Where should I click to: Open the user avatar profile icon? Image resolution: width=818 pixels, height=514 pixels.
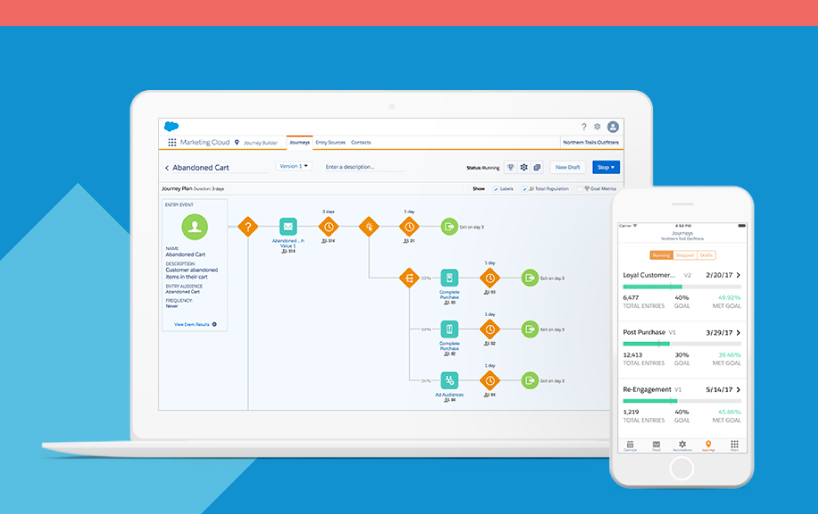click(613, 126)
